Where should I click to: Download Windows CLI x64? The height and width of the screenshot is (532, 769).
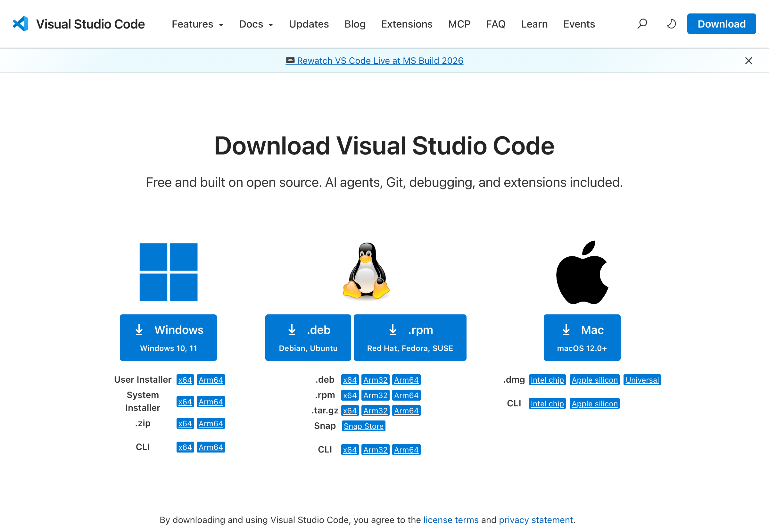[x=185, y=447]
